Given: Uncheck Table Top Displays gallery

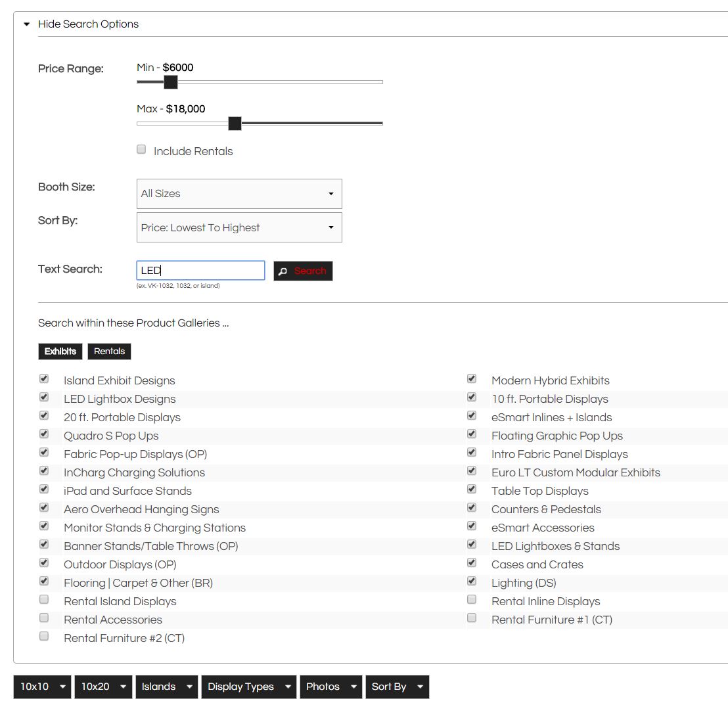Looking at the screenshot, I should pyautogui.click(x=471, y=489).
